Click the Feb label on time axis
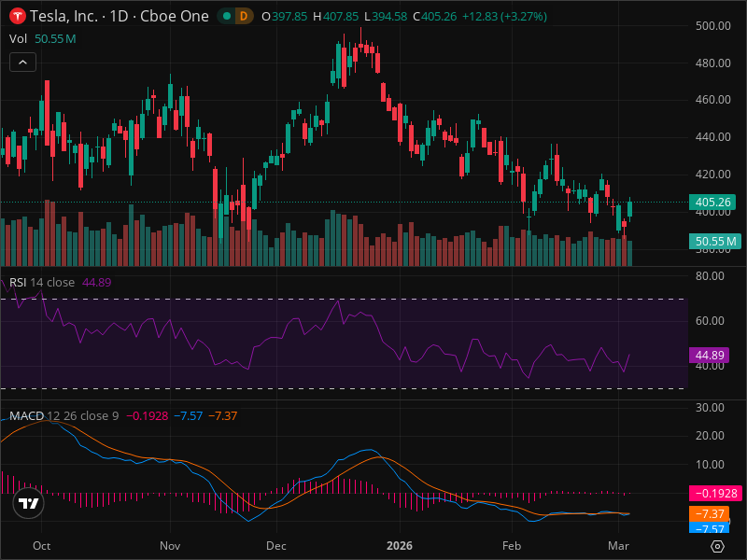 [x=512, y=546]
